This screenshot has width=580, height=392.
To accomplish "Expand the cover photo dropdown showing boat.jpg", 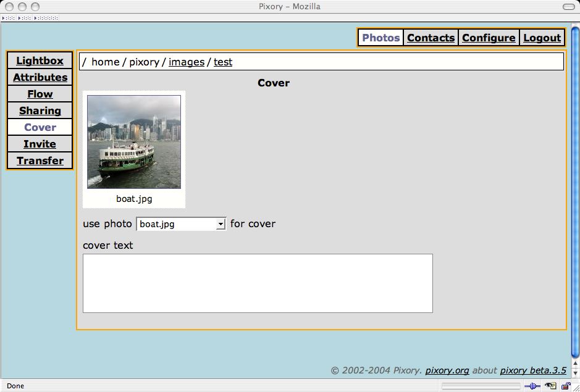I will click(181, 224).
